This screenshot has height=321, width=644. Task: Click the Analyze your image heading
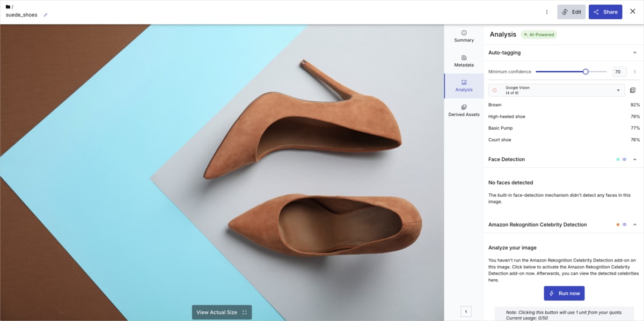click(513, 248)
